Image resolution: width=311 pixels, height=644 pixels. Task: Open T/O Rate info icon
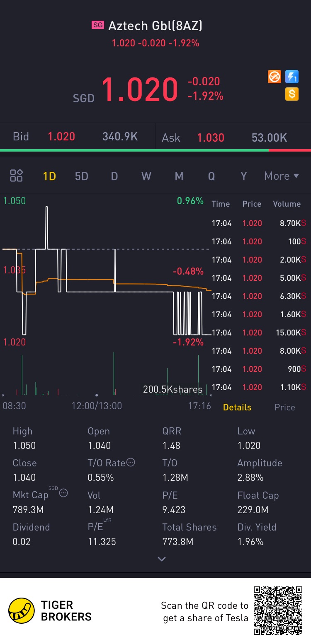[131, 463]
